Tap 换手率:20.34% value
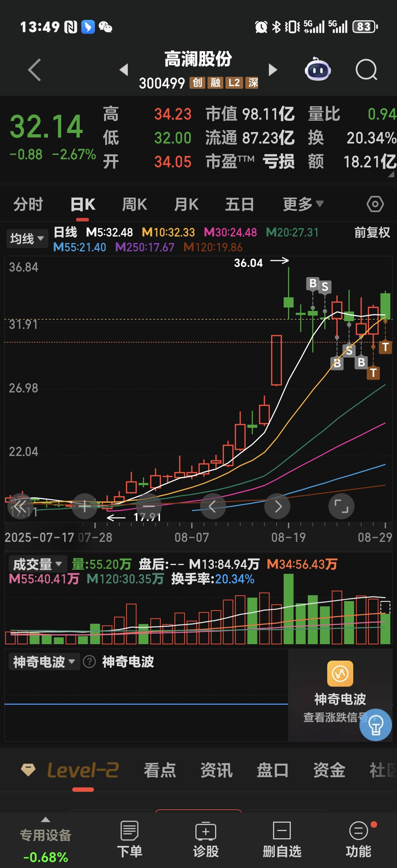397x868 pixels. pyautogui.click(x=213, y=579)
